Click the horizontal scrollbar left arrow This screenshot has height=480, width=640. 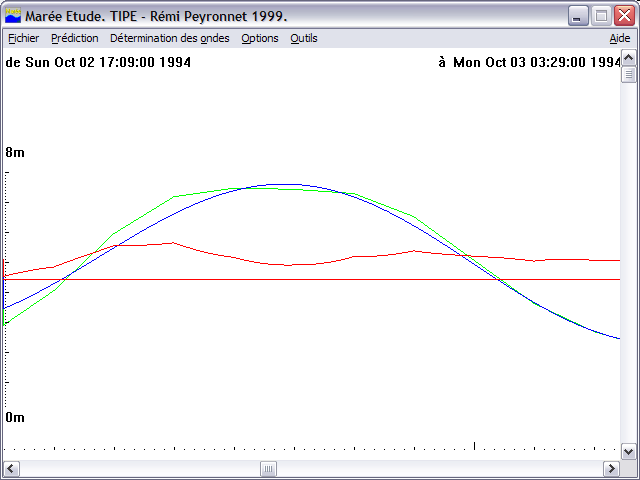point(11,468)
